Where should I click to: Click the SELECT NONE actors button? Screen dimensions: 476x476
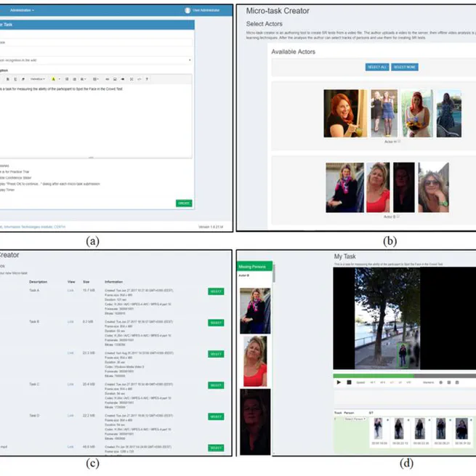point(405,67)
